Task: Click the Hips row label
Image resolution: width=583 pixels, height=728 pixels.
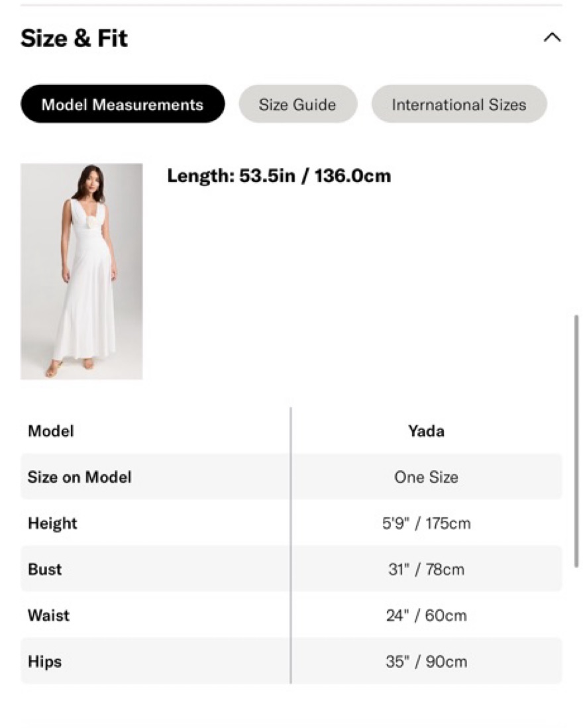Action: (44, 662)
